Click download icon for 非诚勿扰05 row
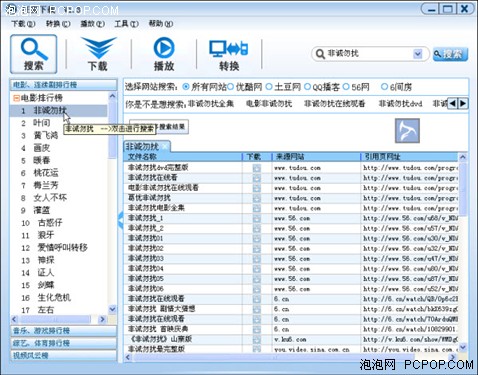The image size is (478, 375). tap(257, 279)
